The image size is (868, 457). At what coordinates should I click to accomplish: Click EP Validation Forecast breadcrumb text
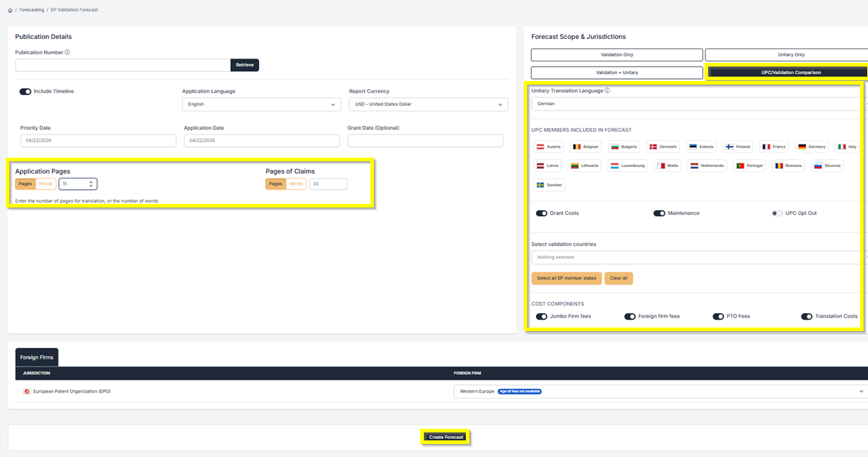point(75,10)
